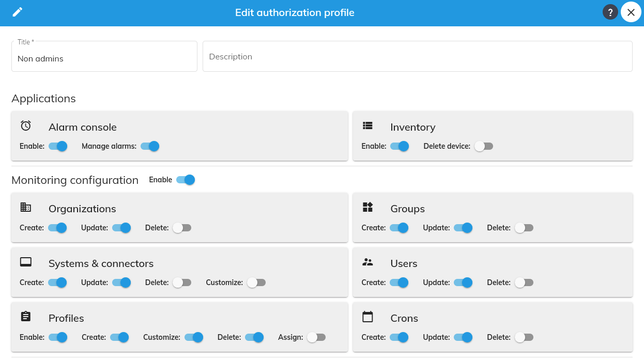Click the Users people icon
Screen dimensions: 644x361
pyautogui.click(x=367, y=262)
